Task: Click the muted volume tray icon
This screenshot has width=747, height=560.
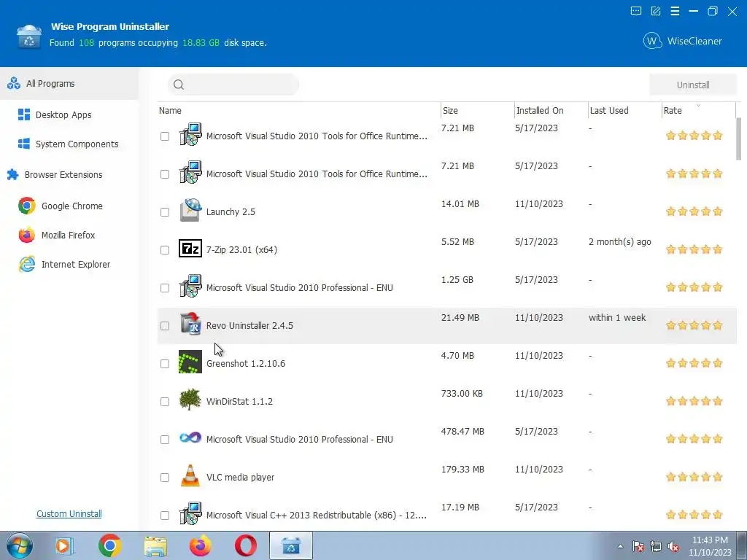Action: pyautogui.click(x=673, y=547)
